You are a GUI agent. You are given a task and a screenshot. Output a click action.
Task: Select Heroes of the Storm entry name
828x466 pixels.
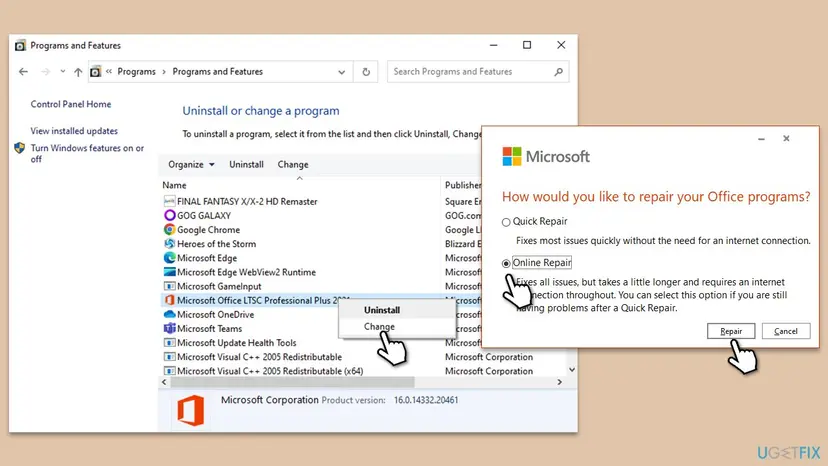coord(217,244)
